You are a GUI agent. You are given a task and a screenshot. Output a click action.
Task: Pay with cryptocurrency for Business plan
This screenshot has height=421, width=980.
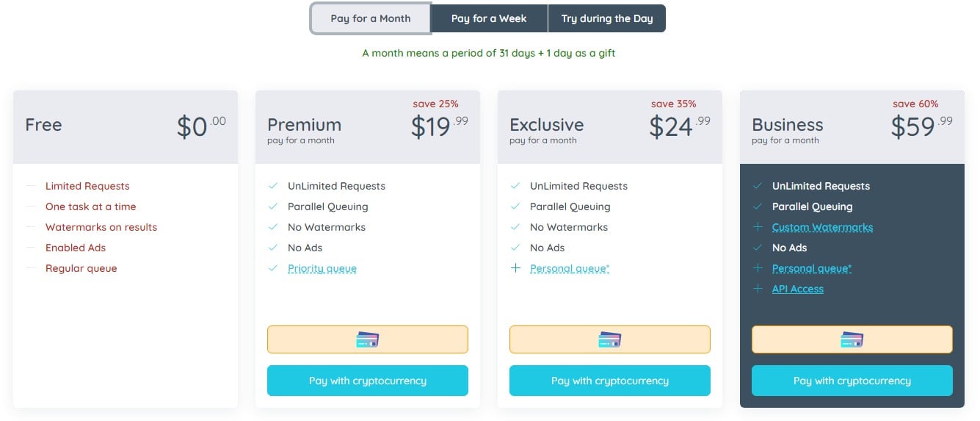(x=852, y=381)
